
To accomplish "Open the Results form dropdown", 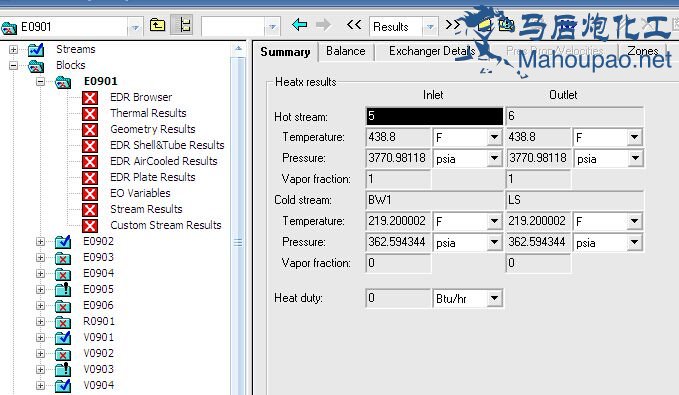I will [430, 27].
